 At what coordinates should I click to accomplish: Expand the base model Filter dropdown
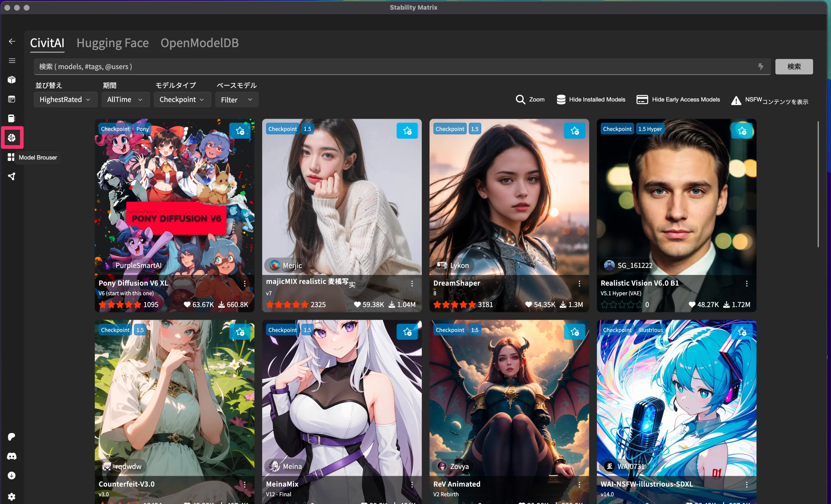pyautogui.click(x=237, y=99)
